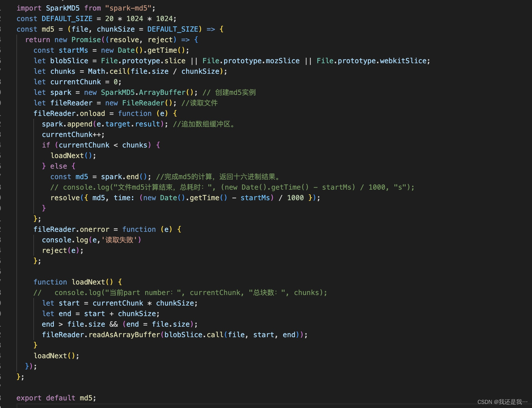Click the SparkMD5.ArrayBuffer constructor call
The image size is (532, 408).
[x=146, y=92]
